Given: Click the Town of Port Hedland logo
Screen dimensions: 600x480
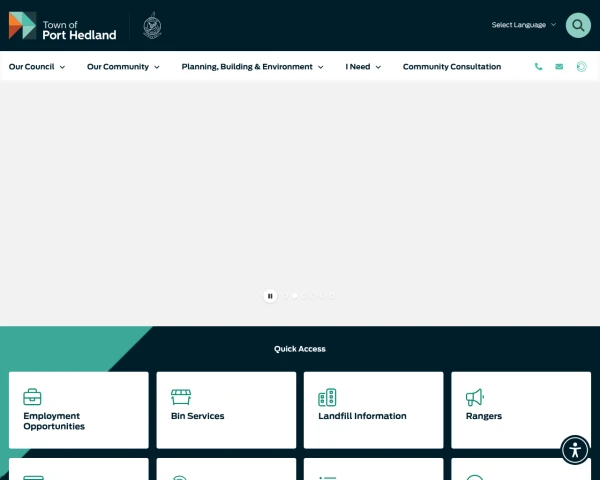Looking at the screenshot, I should [x=62, y=26].
